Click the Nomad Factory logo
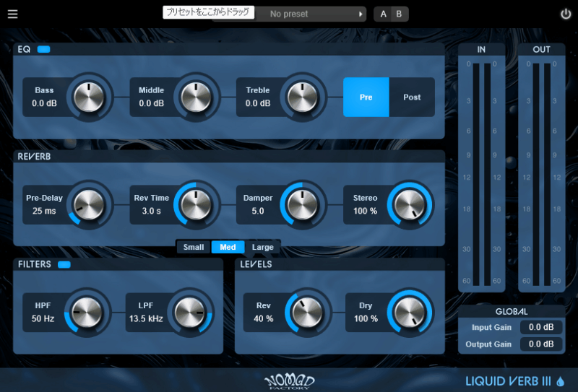Image resolution: width=578 pixels, height=392 pixels. [x=290, y=382]
